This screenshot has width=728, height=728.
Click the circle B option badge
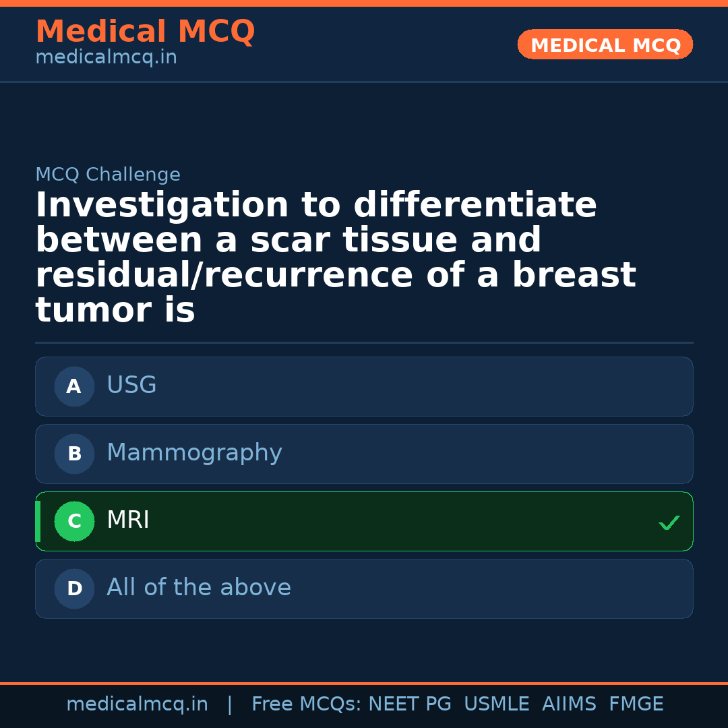[x=74, y=454]
